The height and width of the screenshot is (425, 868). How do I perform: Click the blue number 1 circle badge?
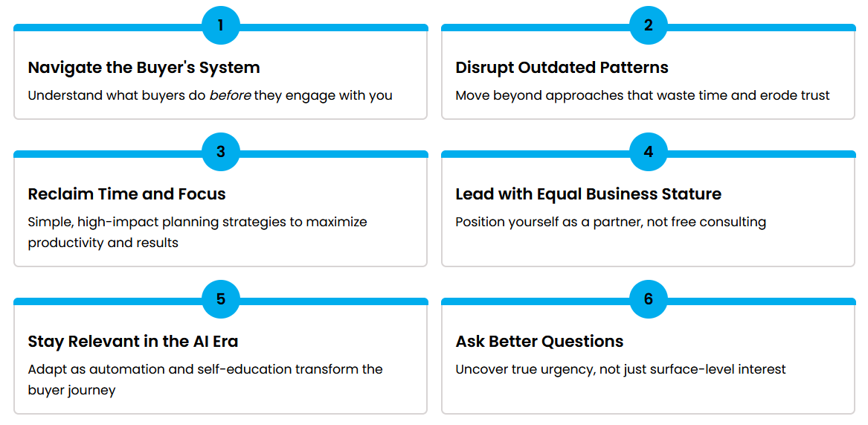[220, 25]
